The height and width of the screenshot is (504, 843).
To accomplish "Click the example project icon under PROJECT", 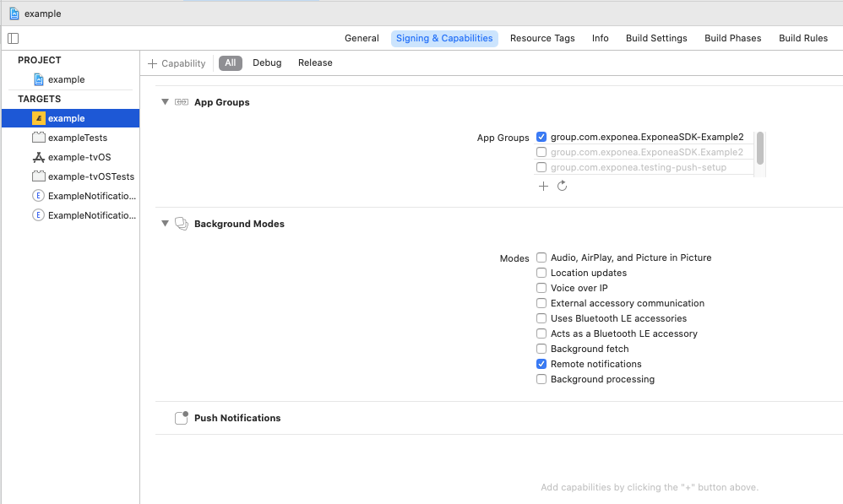I will tap(39, 79).
